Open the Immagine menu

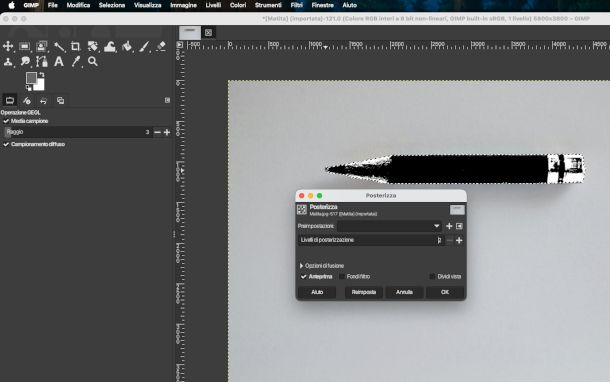(x=183, y=5)
